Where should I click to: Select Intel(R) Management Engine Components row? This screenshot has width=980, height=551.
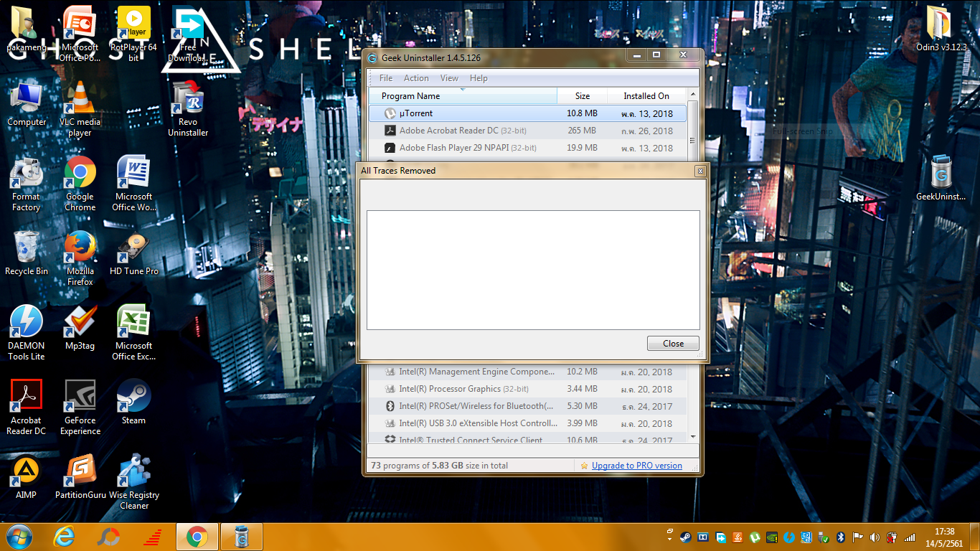coord(527,372)
